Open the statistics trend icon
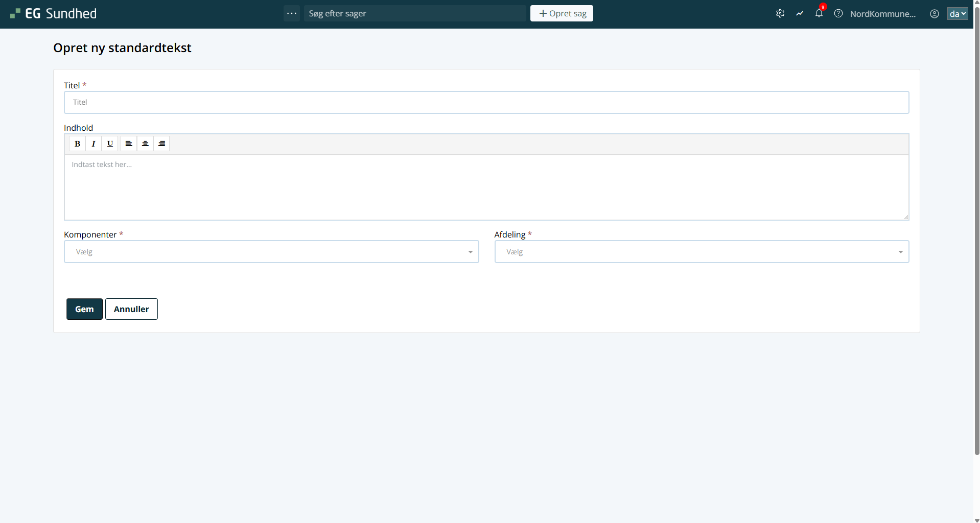The height and width of the screenshot is (523, 980). click(800, 14)
